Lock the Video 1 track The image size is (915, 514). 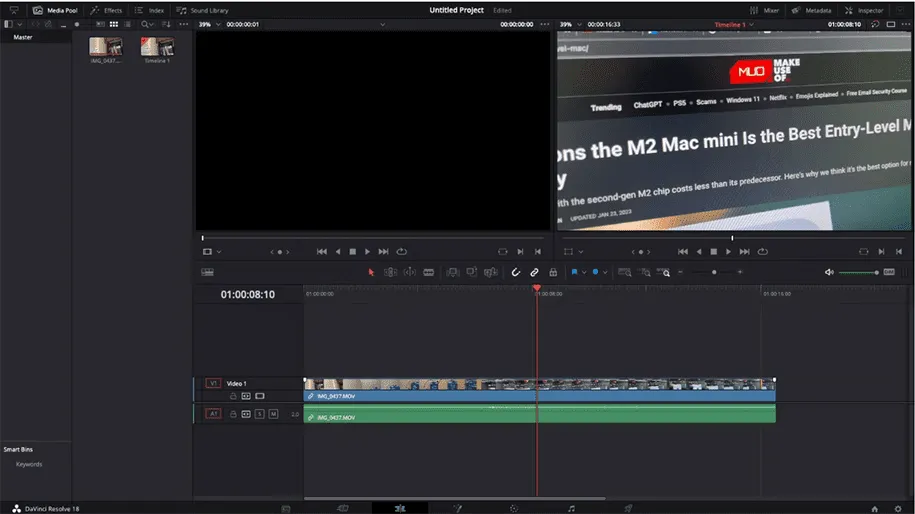[233, 396]
